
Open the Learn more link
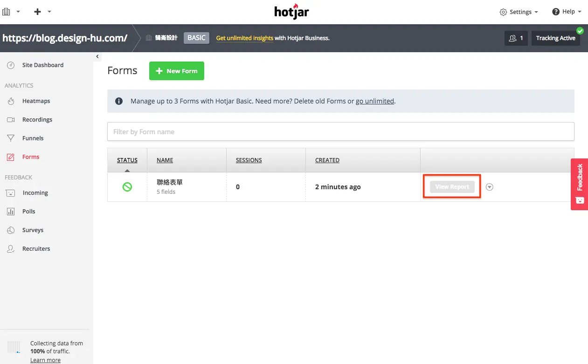(45, 360)
